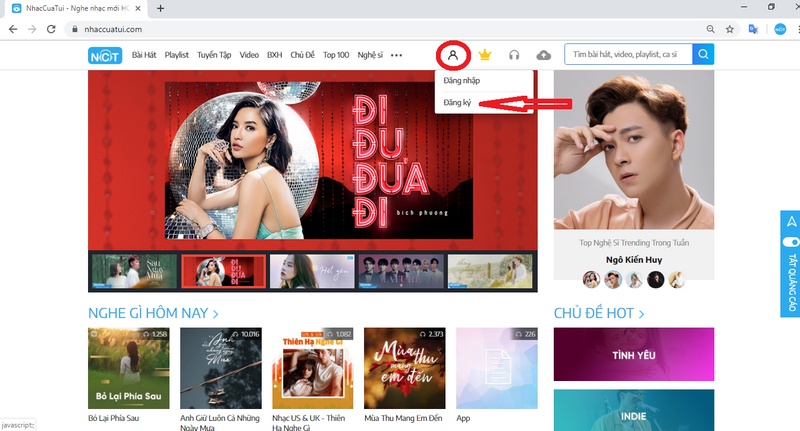Viewport: 800px width, 431px height.
Task: Click the App title link
Action: pyautogui.click(x=463, y=418)
